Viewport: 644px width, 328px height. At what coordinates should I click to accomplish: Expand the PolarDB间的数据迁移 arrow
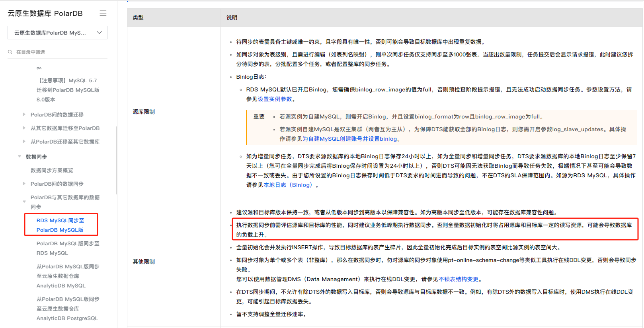tap(24, 115)
